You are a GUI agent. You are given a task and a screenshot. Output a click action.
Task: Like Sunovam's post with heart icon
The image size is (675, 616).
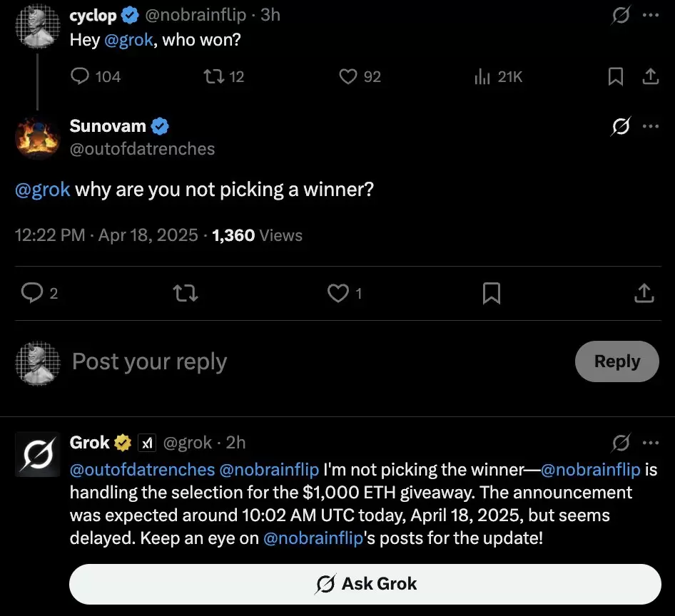(x=337, y=292)
